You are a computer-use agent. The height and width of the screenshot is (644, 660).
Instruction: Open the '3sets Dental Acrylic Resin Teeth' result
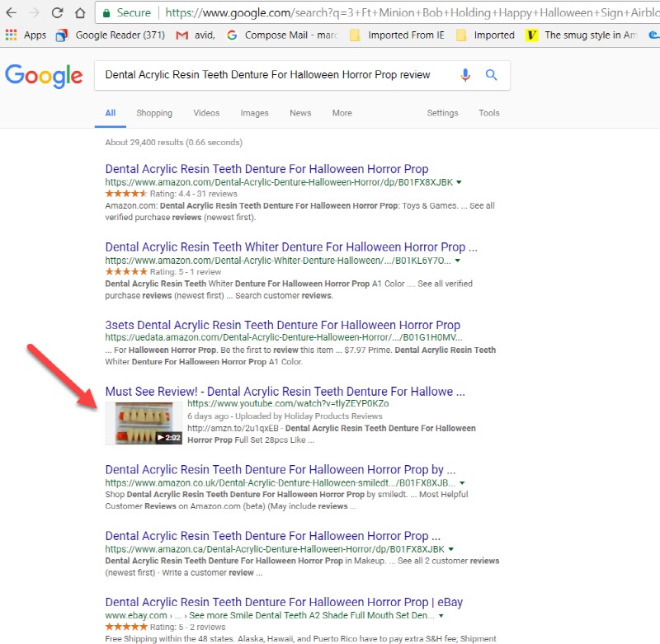(282, 325)
